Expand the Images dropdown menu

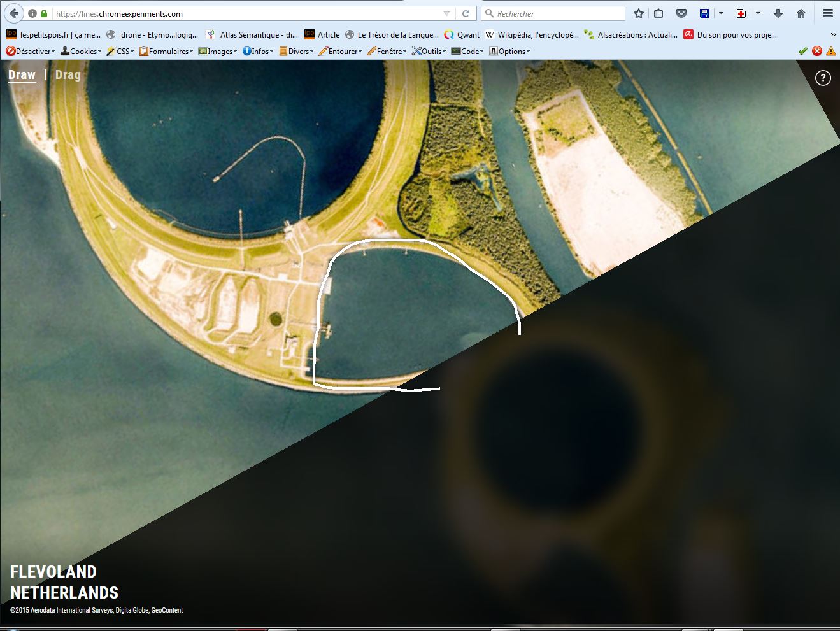click(218, 51)
